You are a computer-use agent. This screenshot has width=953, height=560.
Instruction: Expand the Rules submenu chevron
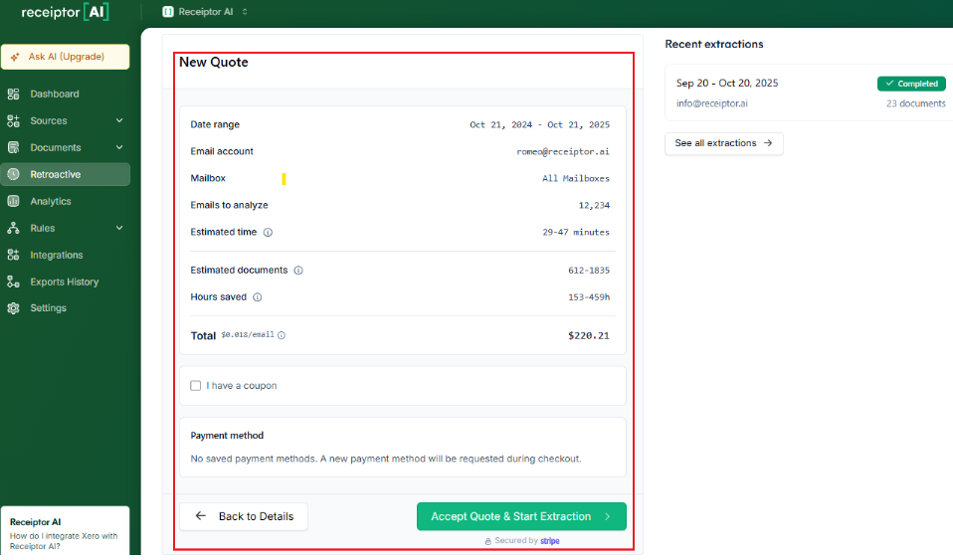tap(119, 228)
